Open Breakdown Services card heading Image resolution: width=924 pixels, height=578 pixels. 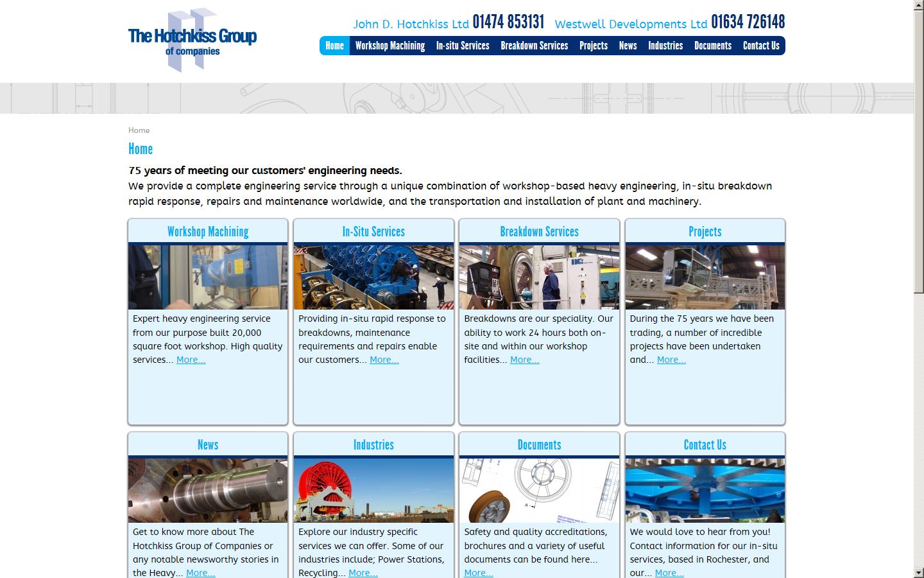pos(539,231)
